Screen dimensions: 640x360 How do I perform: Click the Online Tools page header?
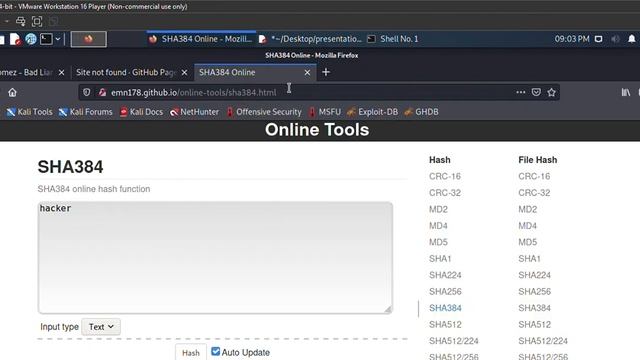coord(317,130)
